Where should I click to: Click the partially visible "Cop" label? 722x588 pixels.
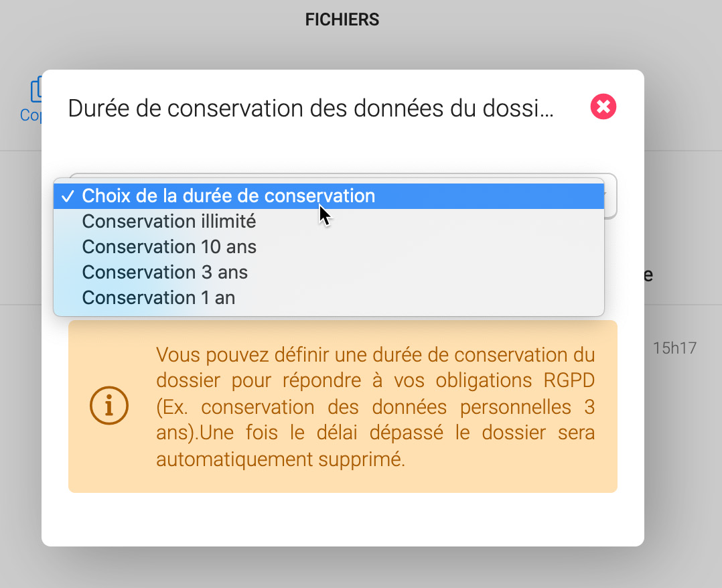pos(30,115)
